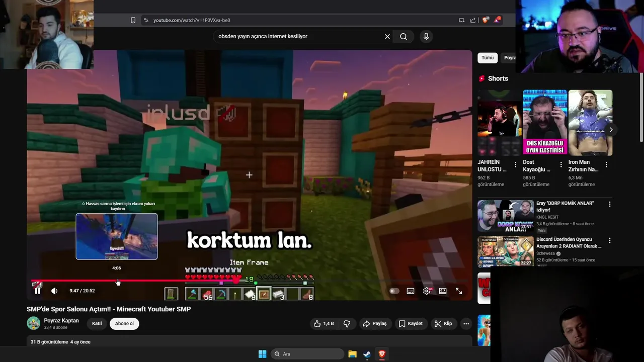This screenshot has width=644, height=362.
Task: Seek on the red video progress bar
Action: [x=250, y=281]
